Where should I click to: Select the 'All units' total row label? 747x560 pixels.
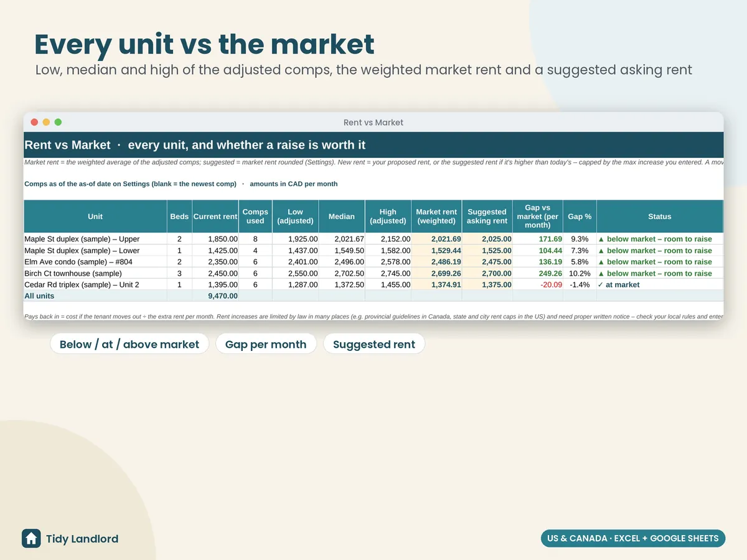(x=95, y=296)
